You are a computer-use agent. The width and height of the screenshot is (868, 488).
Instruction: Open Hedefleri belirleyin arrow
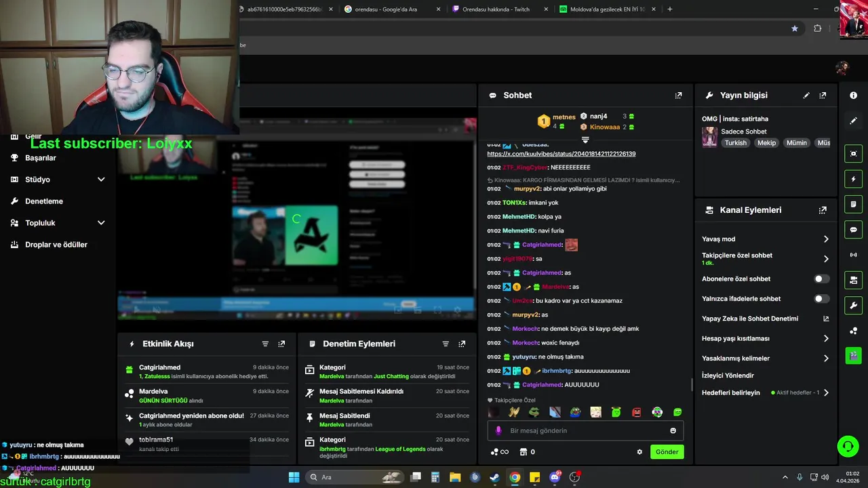(826, 393)
